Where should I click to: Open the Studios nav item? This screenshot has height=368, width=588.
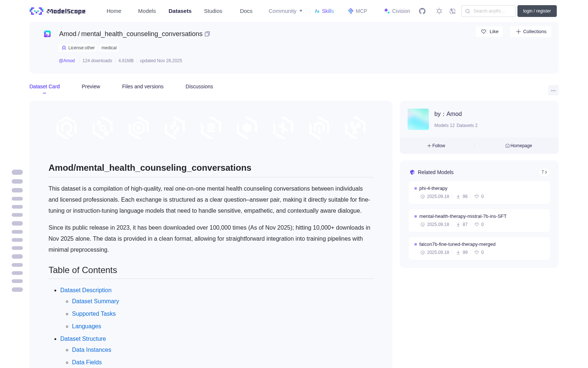coord(213,11)
